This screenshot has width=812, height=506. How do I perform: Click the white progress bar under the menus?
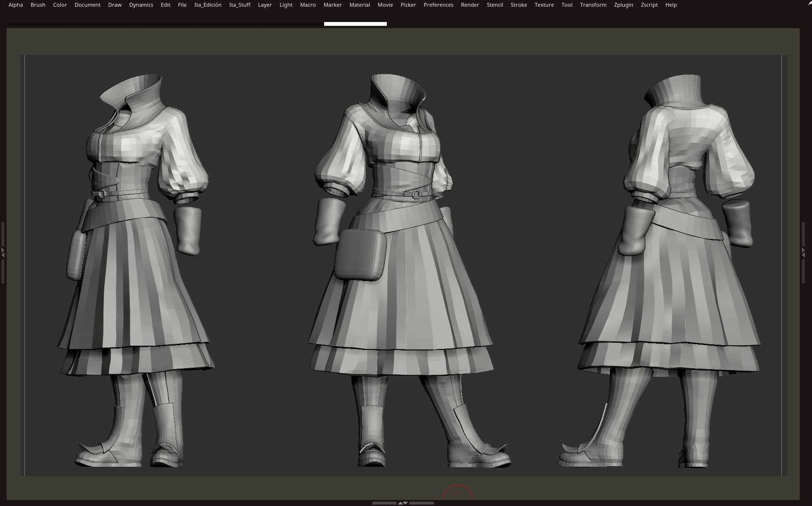coord(355,23)
